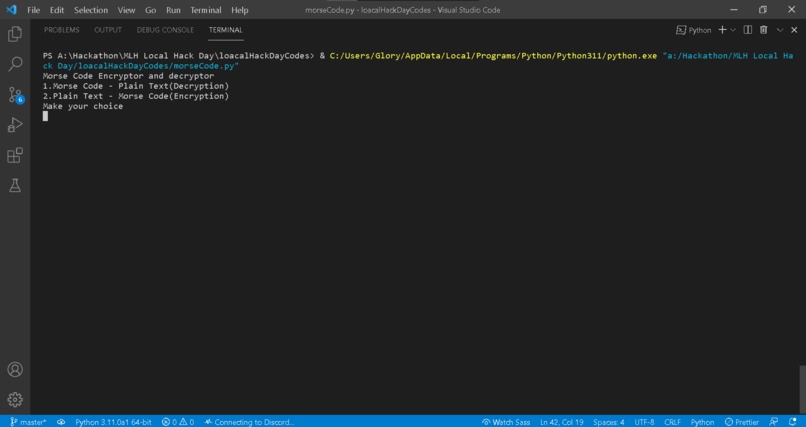The image size is (806, 427).
Task: Click text 'Make your choice'
Action: pyautogui.click(x=83, y=106)
